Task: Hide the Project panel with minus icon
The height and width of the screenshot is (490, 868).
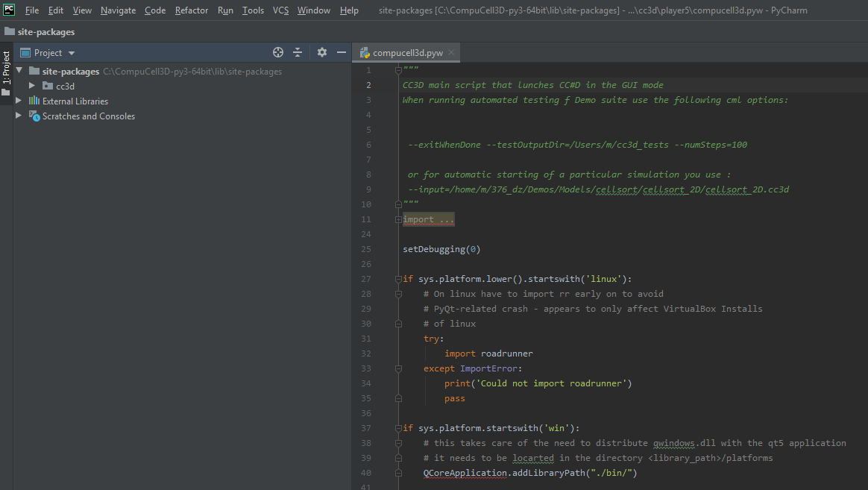Action: [x=342, y=52]
